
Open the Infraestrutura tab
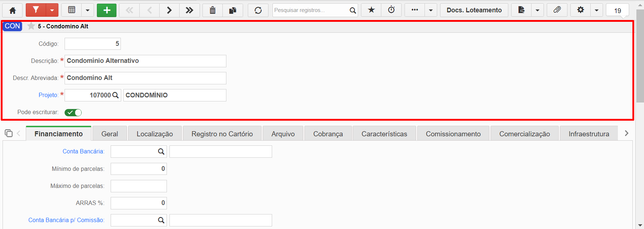click(x=589, y=134)
